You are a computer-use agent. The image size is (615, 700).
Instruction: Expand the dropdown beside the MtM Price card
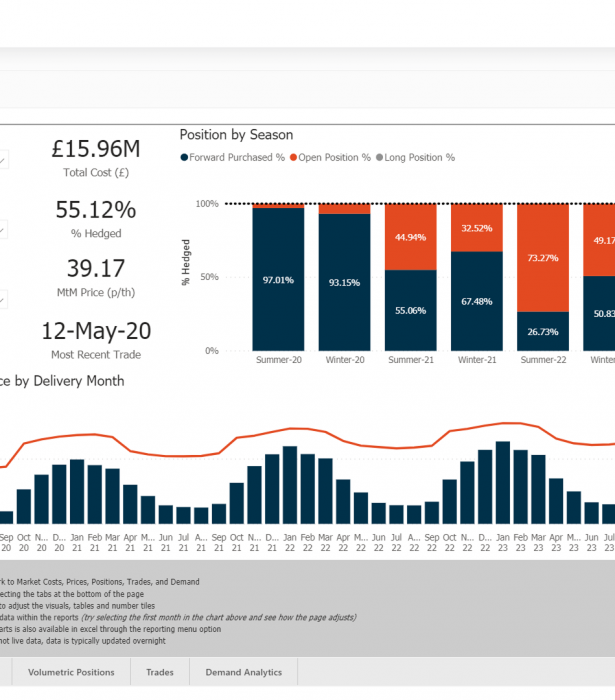coord(3,298)
